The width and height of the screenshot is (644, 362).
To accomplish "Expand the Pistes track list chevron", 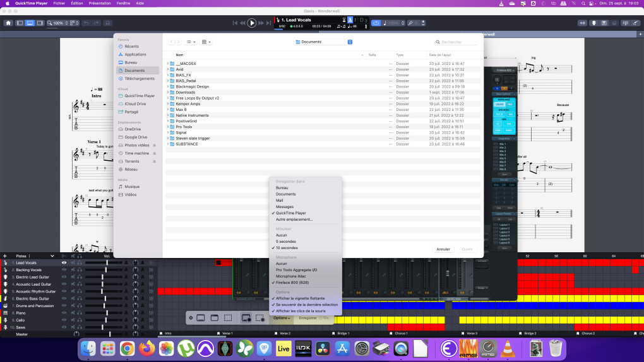I will 52,255.
